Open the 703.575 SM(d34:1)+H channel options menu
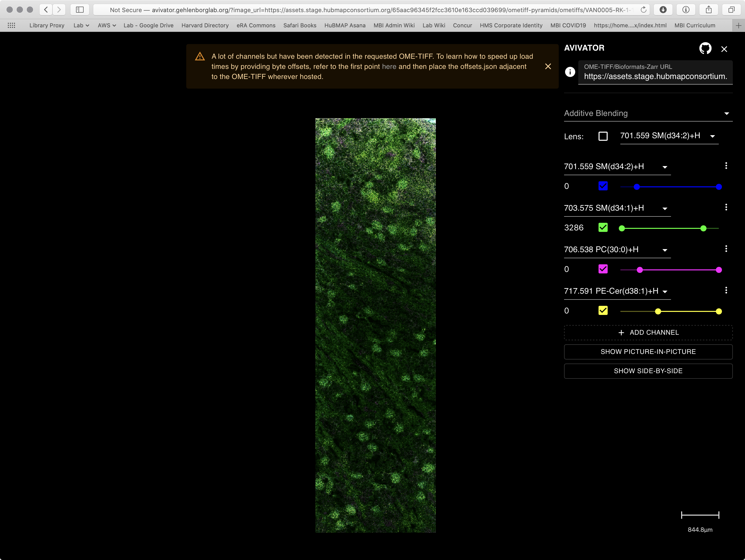 click(726, 207)
